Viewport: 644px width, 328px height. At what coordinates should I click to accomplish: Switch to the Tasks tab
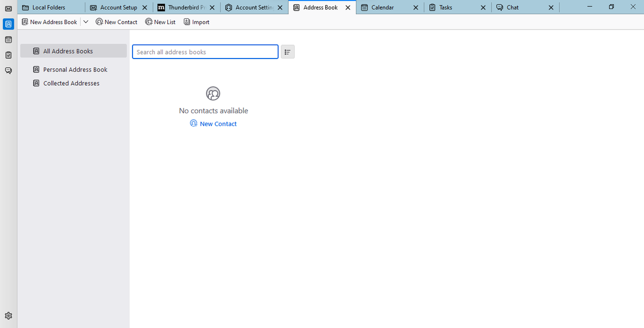(x=445, y=8)
